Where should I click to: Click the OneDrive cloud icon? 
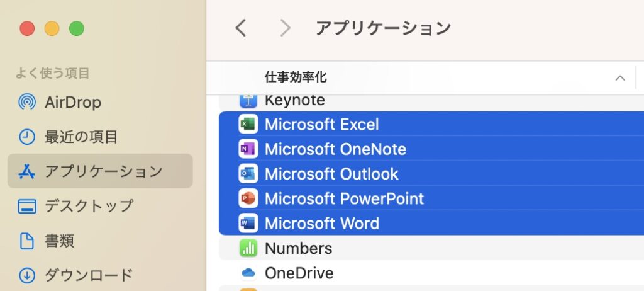point(248,273)
